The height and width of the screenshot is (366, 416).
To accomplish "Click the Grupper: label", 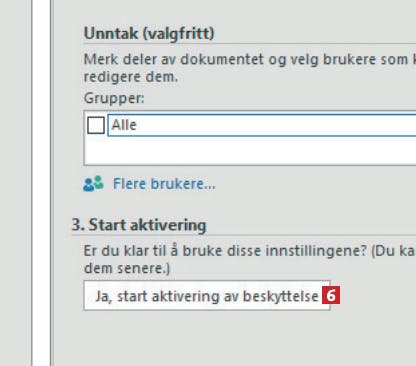I will pyautogui.click(x=114, y=99).
